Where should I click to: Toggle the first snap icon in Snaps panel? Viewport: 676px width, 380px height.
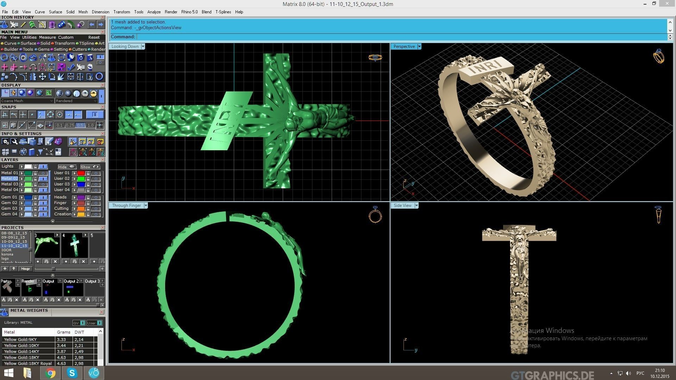pyautogui.click(x=4, y=114)
